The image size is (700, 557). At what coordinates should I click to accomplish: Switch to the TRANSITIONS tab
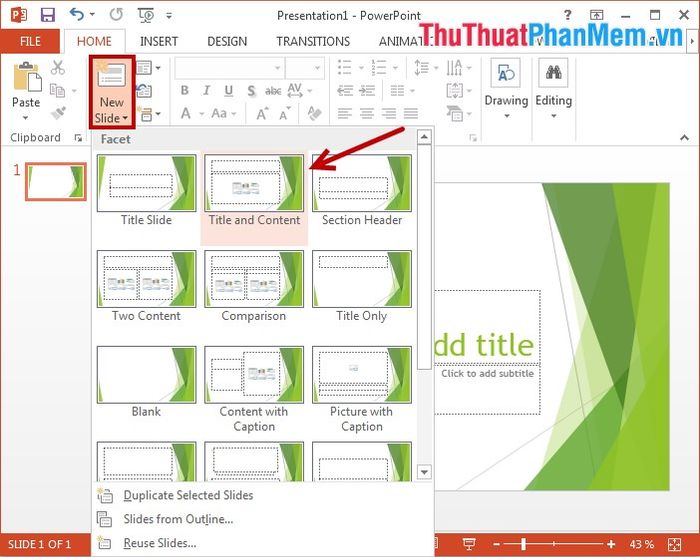click(x=313, y=42)
